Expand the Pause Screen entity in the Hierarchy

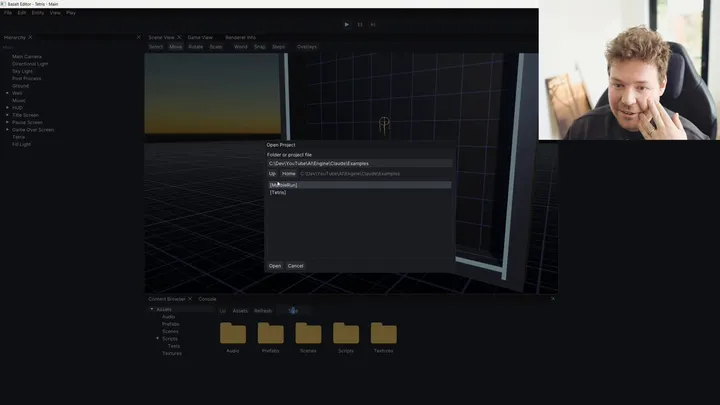click(x=7, y=122)
